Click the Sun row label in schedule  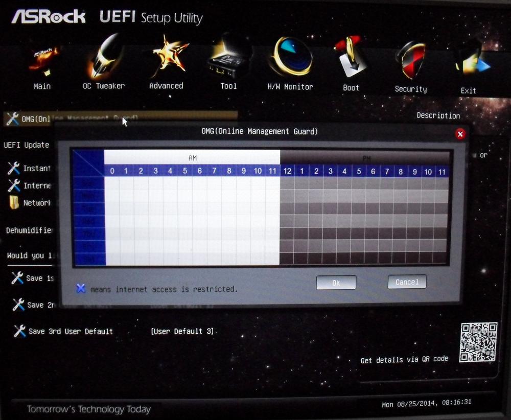point(88,183)
